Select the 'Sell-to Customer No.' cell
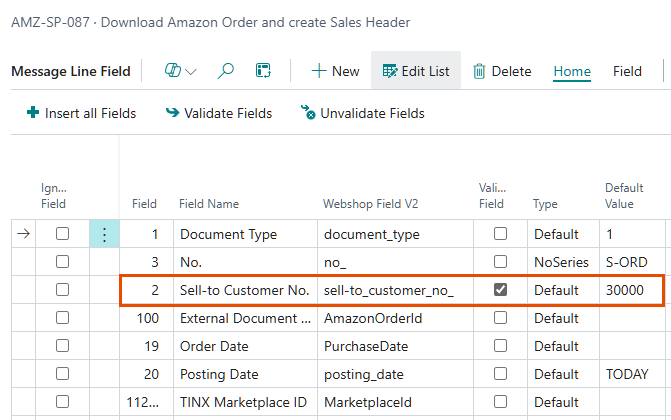 point(246,290)
